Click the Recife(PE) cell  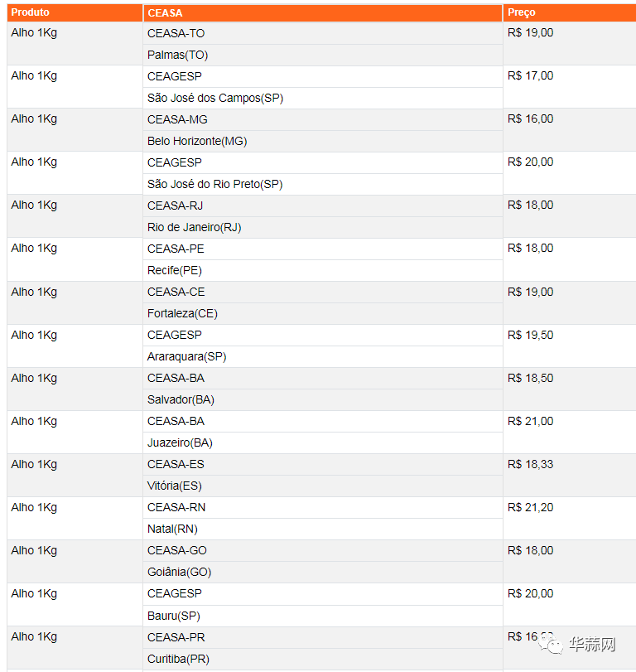(x=323, y=270)
